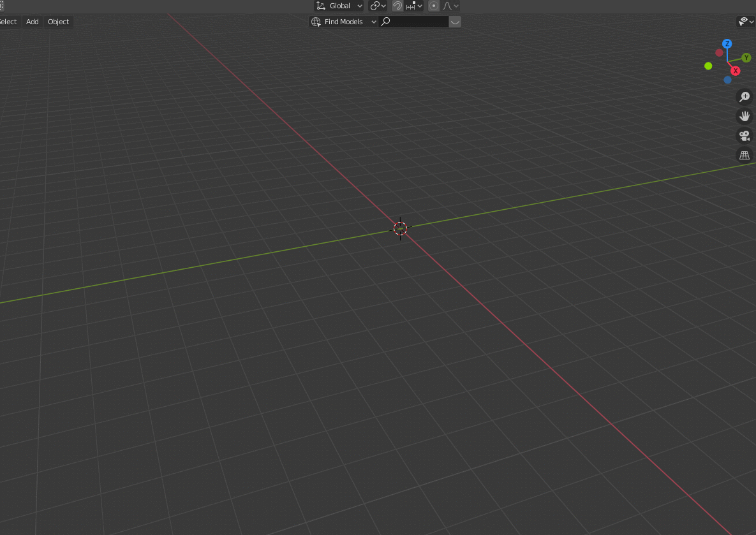Image resolution: width=756 pixels, height=535 pixels.
Task: Toggle perspective/orthographic grid icon
Action: coord(745,155)
